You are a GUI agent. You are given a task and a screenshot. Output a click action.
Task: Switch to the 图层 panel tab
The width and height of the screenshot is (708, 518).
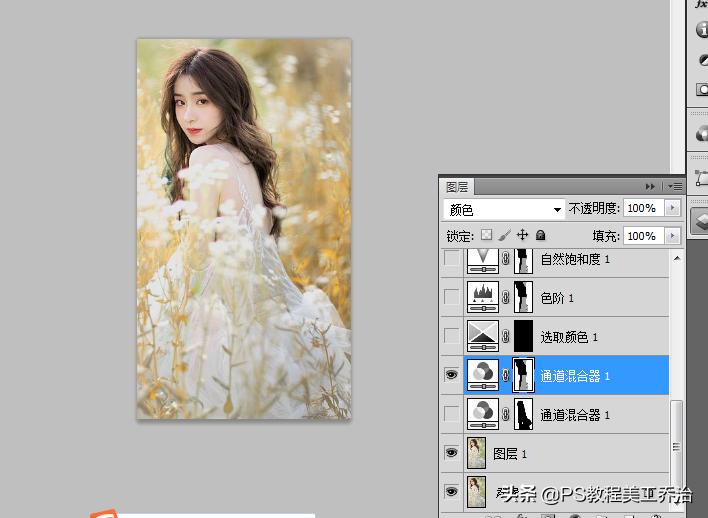pyautogui.click(x=457, y=186)
